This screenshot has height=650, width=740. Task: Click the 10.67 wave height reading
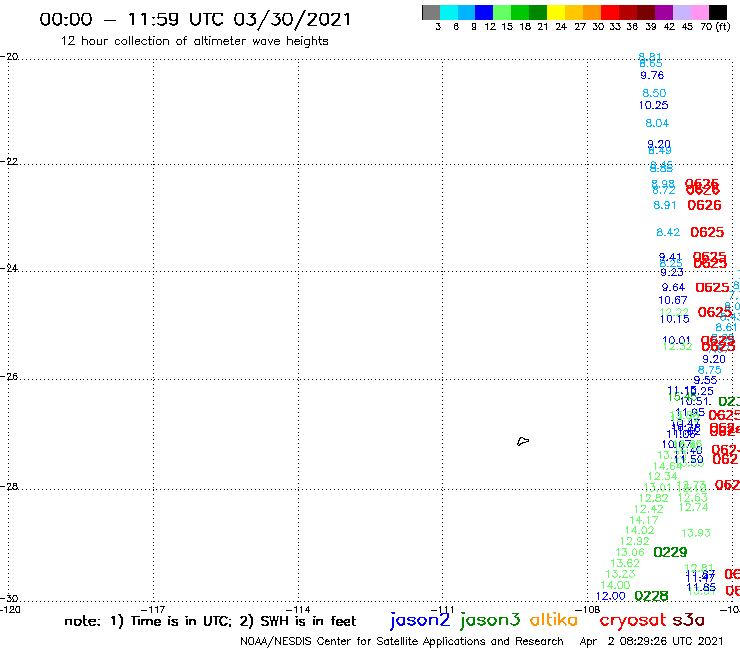click(x=673, y=300)
